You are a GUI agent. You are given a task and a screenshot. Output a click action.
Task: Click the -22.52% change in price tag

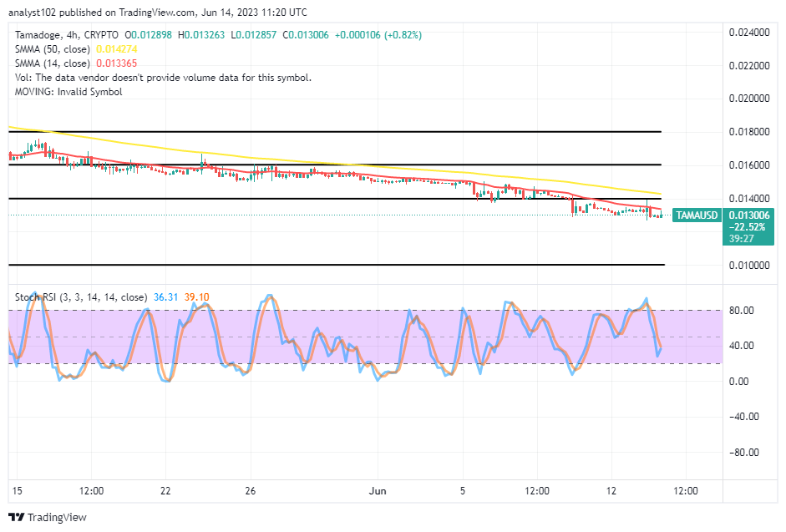[747, 227]
